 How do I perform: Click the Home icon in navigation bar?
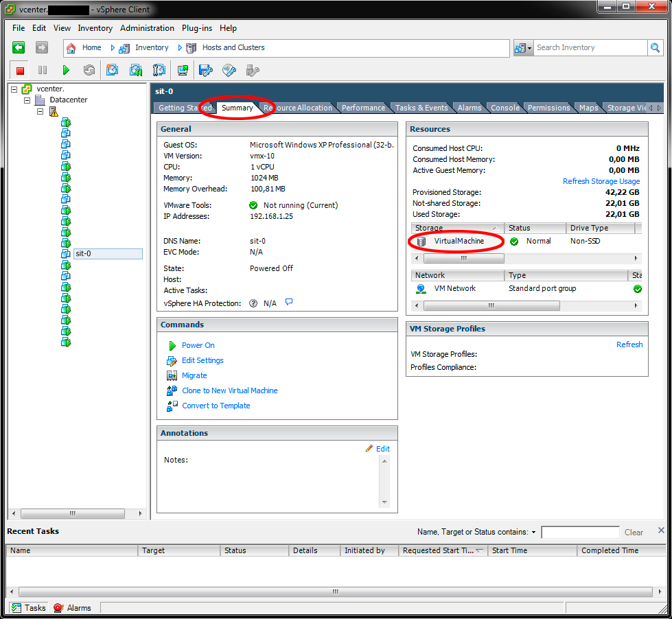pos(71,47)
